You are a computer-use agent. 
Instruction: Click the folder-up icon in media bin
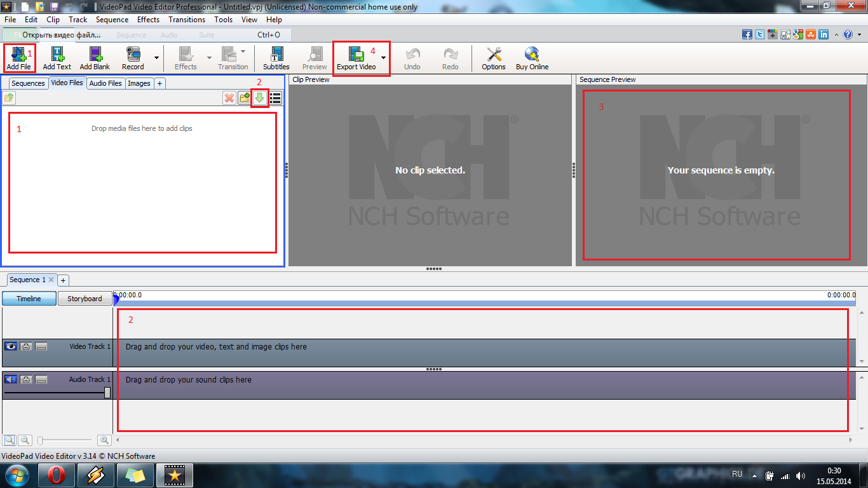(x=9, y=98)
